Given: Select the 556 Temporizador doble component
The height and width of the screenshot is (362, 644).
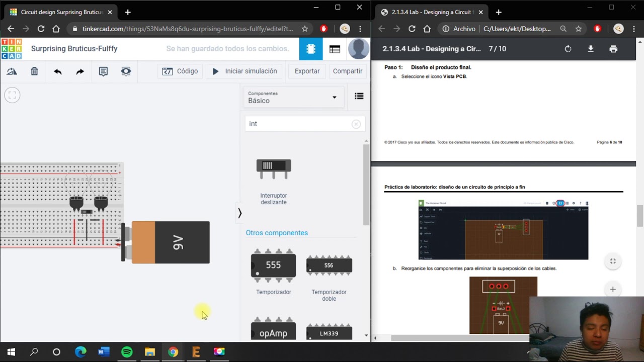Looking at the screenshot, I should coord(329,275).
